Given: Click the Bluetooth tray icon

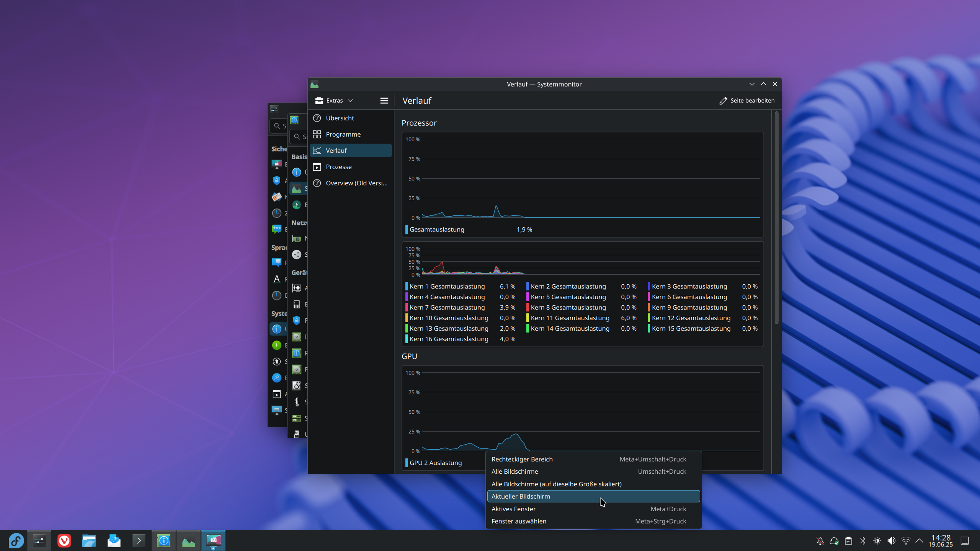Looking at the screenshot, I should click(x=863, y=541).
